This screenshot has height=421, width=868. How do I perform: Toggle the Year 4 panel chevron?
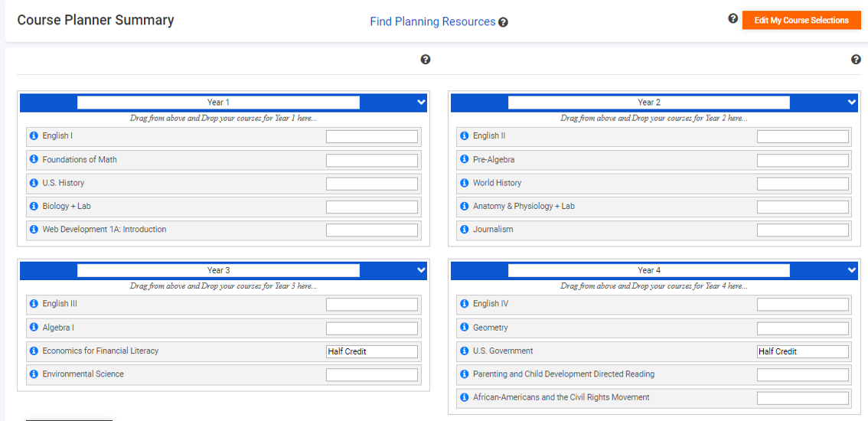point(851,270)
